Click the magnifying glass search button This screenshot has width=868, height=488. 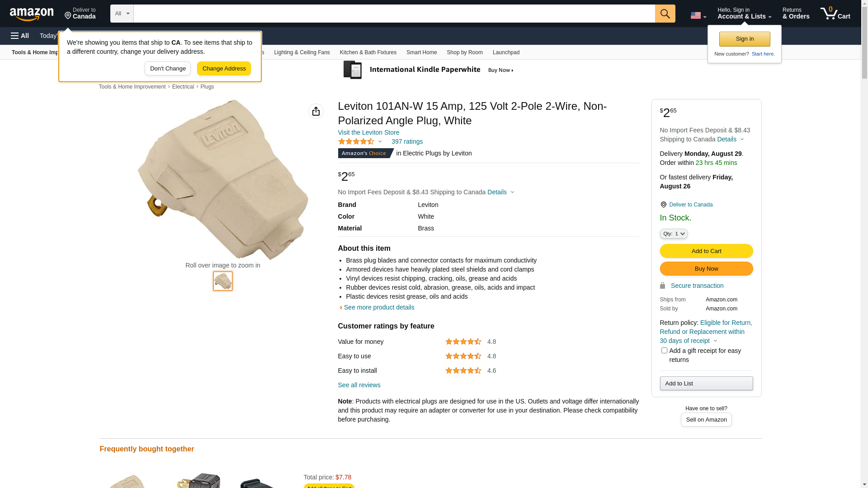[x=665, y=14]
